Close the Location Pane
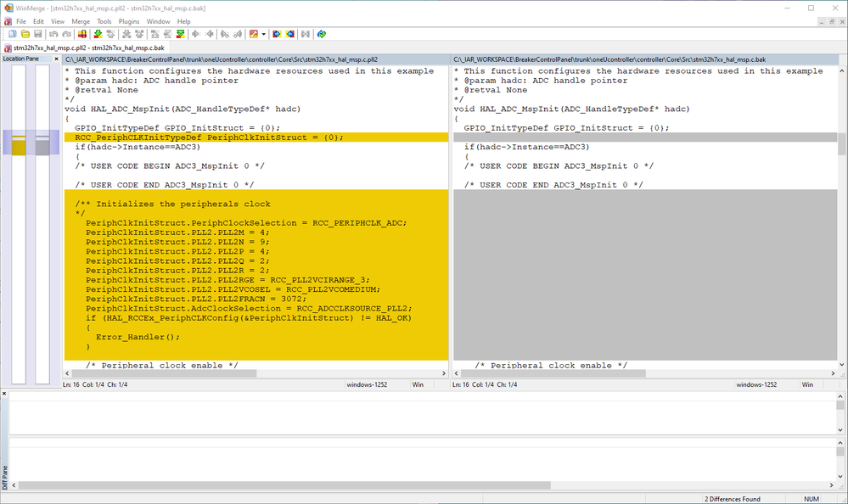848x504 pixels. coord(56,59)
